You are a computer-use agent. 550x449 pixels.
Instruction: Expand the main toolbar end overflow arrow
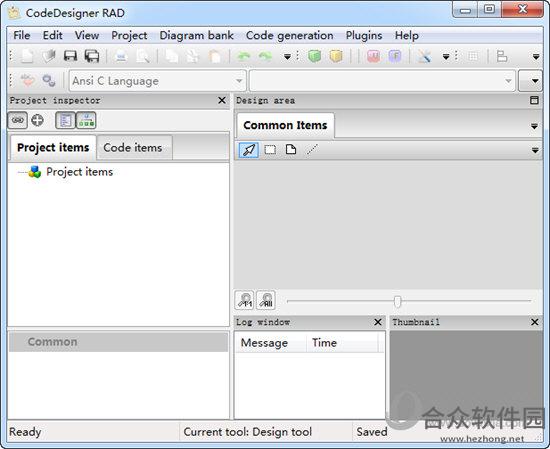tap(536, 56)
